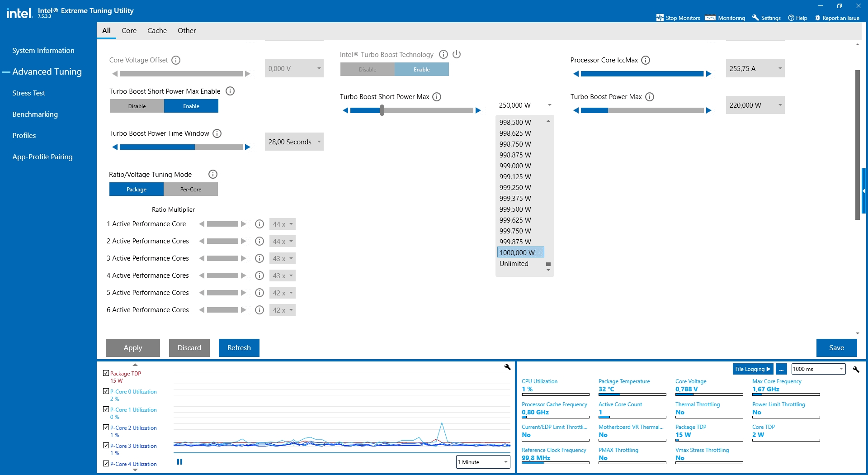Click the Apply button
868x475 pixels.
(x=133, y=348)
